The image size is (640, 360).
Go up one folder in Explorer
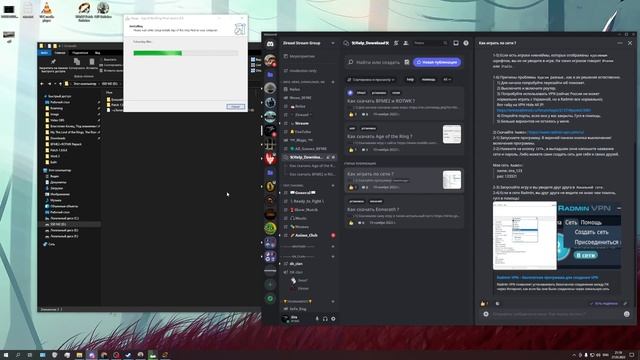60,84
